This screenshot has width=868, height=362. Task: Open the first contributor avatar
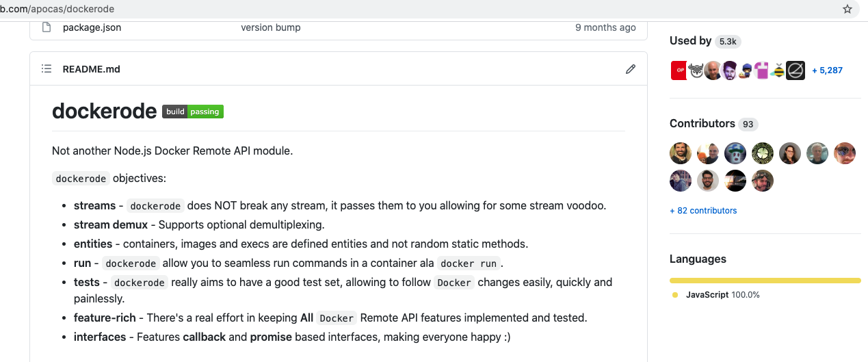pos(681,153)
